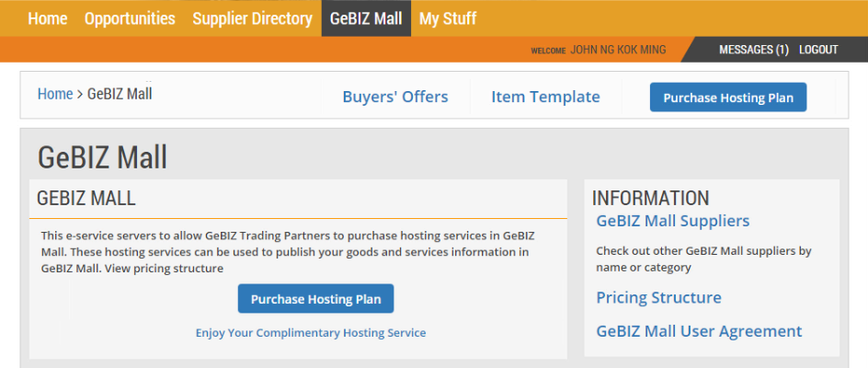Click the GEBIZ MALL section heading
Screen dimensions: 868x368
[x=86, y=199]
